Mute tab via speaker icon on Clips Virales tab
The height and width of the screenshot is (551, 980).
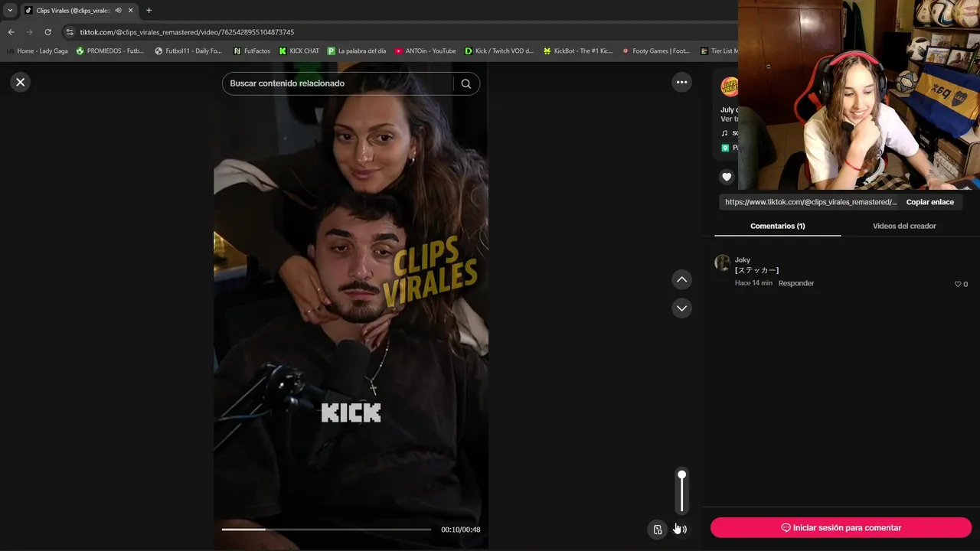pyautogui.click(x=118, y=11)
